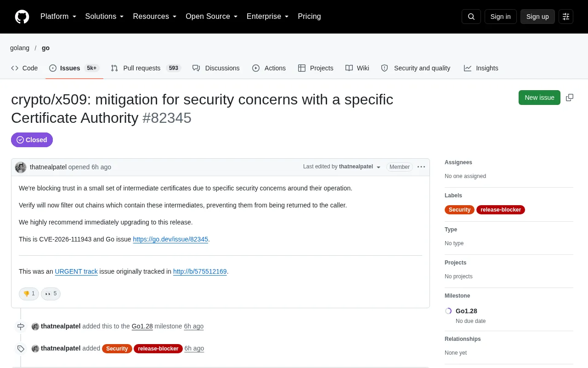Select the Security label in sidebar
The image size is (588, 368).
tap(459, 210)
